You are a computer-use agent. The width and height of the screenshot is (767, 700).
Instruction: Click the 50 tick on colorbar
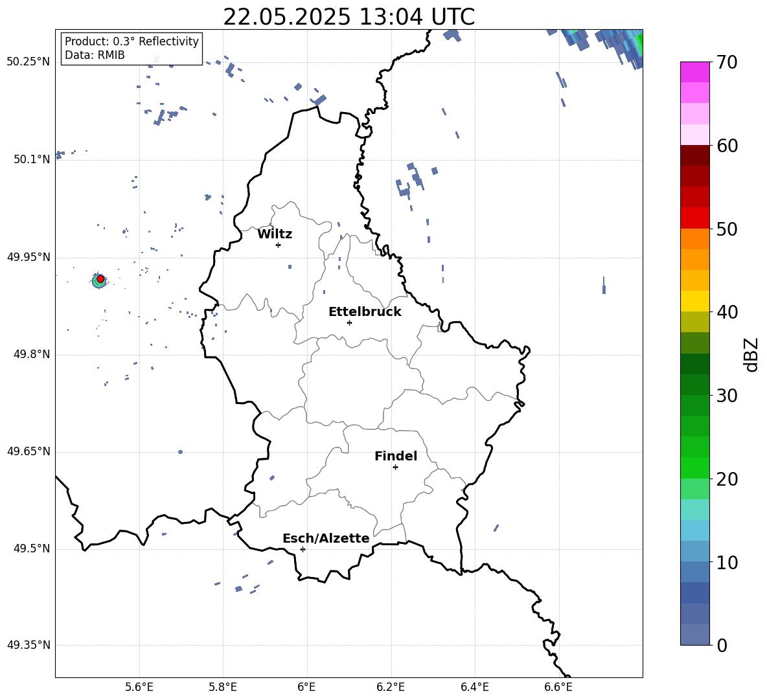coord(727,229)
